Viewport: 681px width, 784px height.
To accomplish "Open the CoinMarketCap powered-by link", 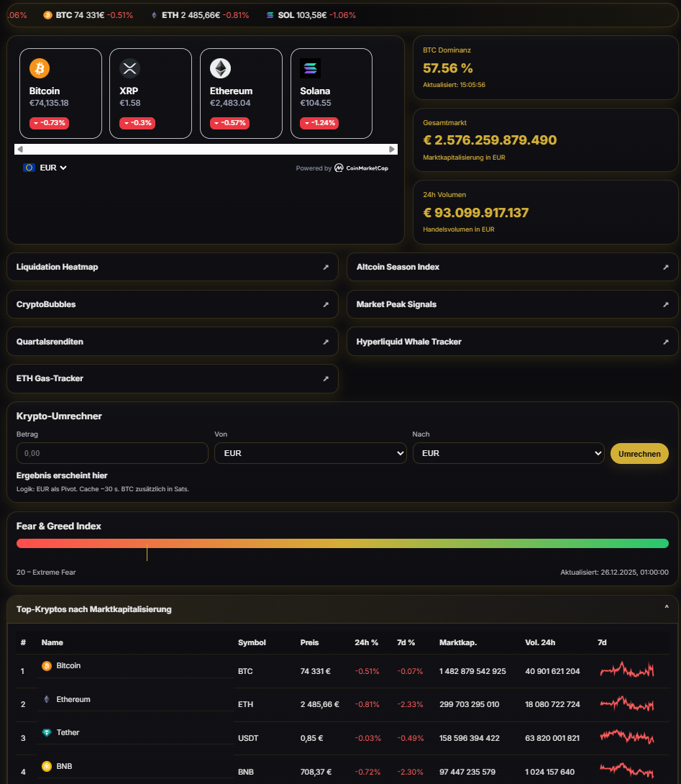I will (x=360, y=168).
